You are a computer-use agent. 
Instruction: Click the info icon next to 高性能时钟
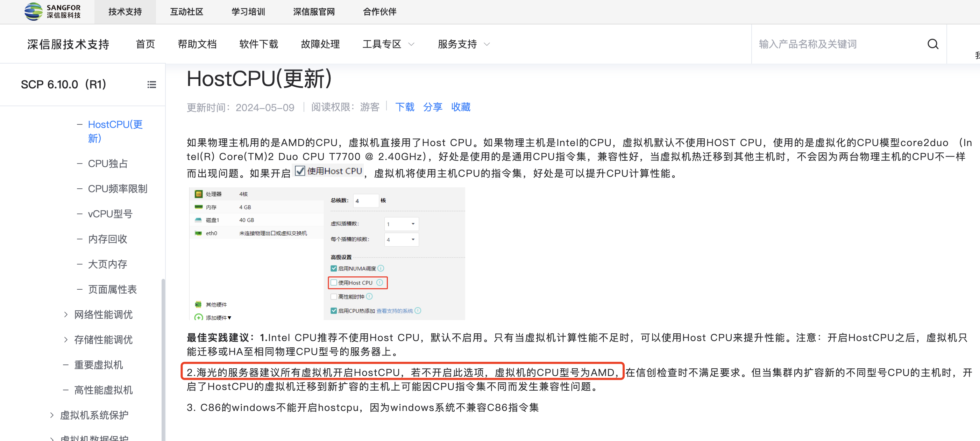point(369,297)
